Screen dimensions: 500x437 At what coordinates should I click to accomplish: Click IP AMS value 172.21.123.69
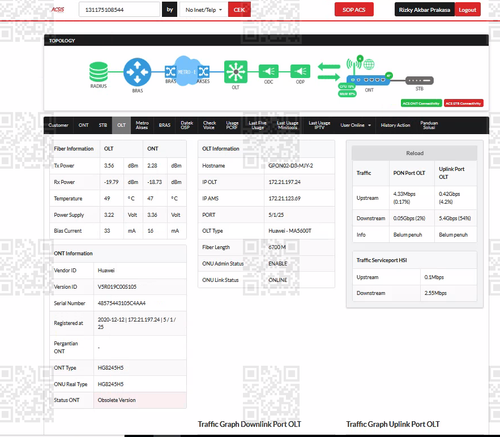click(x=284, y=198)
